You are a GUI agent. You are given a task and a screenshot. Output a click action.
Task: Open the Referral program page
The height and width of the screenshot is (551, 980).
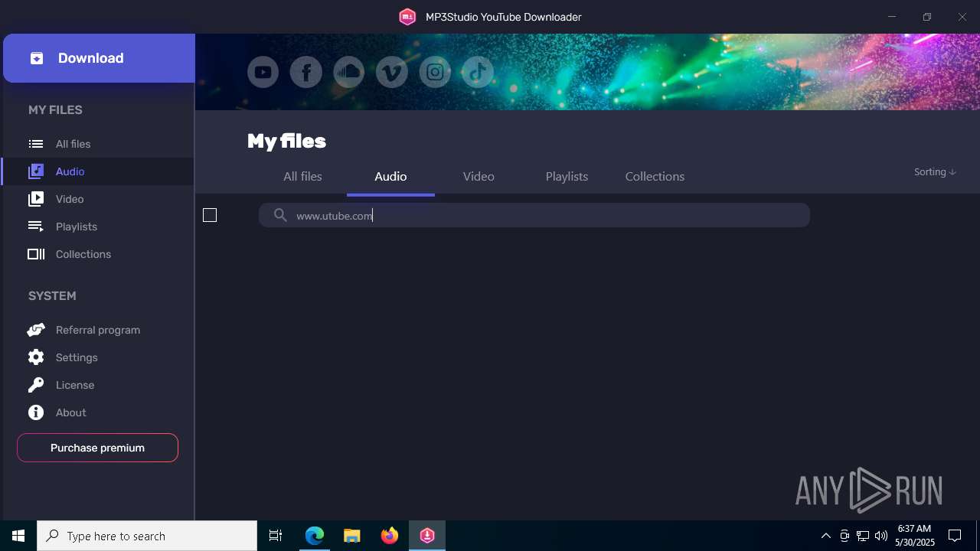coord(98,330)
